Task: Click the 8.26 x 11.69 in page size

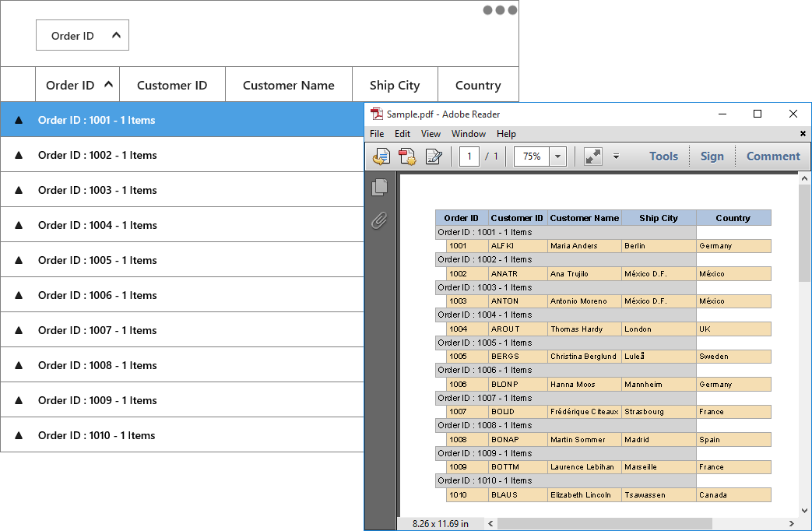Action: pyautogui.click(x=440, y=524)
